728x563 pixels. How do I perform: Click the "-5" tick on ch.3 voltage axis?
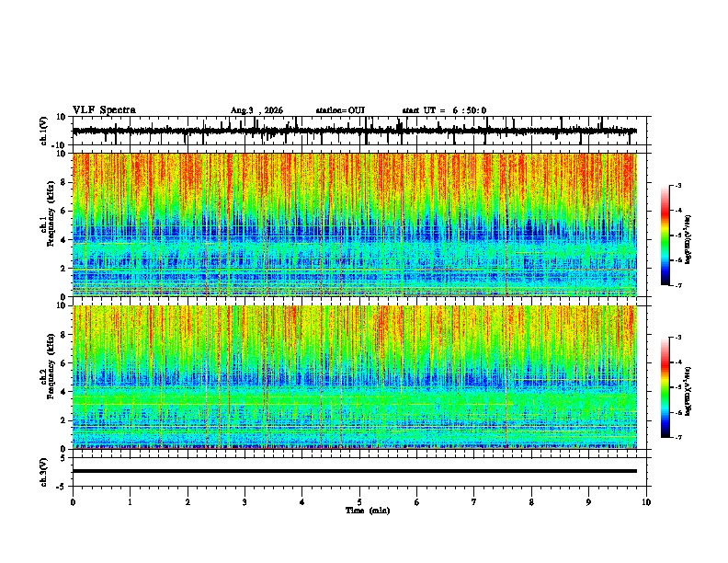pos(63,487)
